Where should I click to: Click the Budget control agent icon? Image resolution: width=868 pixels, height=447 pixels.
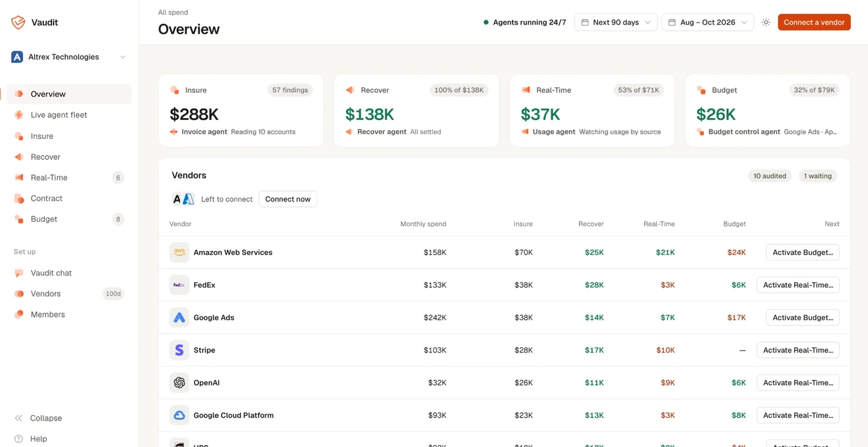click(701, 132)
